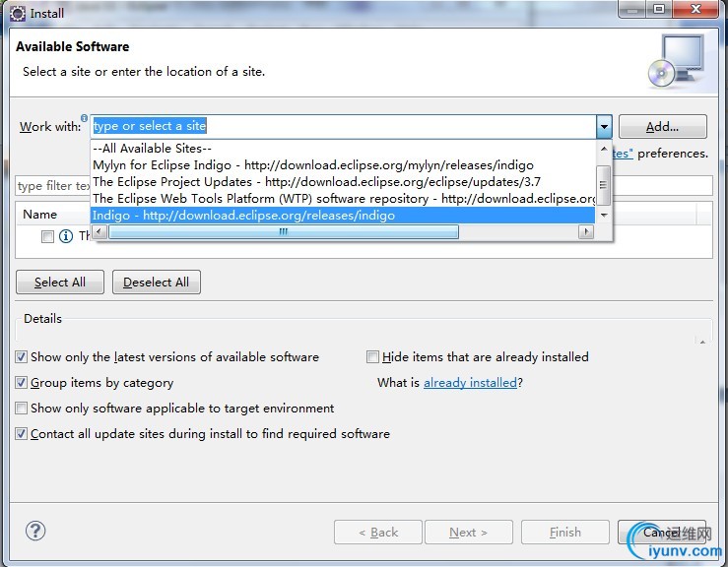Open the already installed link
Image resolution: width=728 pixels, height=567 pixels.
click(x=470, y=382)
